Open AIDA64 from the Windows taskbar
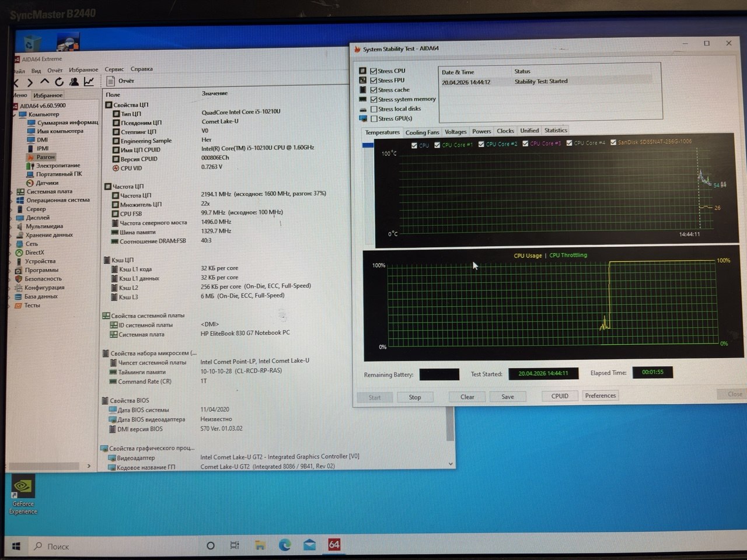Screen dimensions: 747x560 point(334,545)
